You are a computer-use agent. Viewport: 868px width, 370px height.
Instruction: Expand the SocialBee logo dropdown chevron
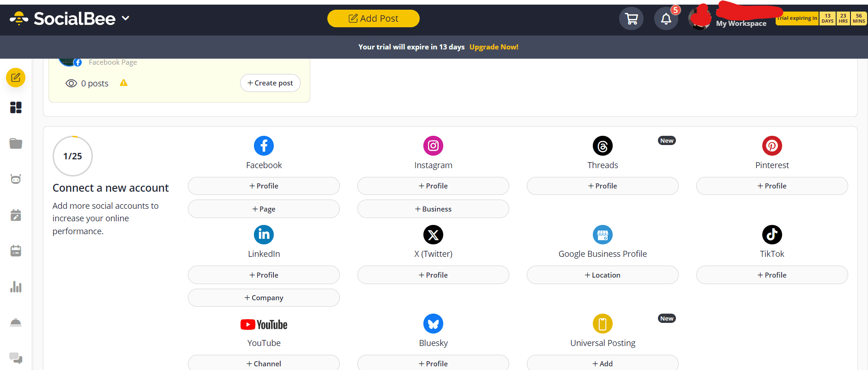click(126, 18)
